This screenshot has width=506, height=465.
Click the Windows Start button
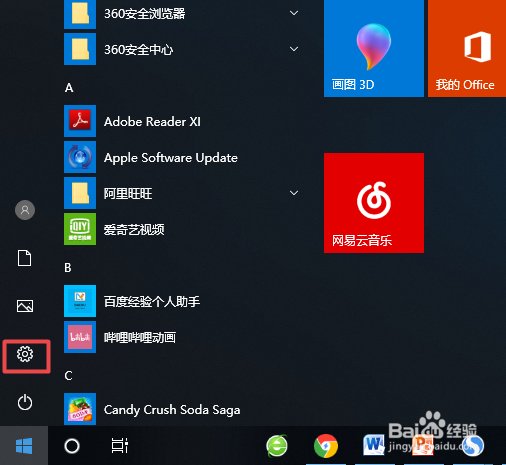pyautogui.click(x=24, y=446)
